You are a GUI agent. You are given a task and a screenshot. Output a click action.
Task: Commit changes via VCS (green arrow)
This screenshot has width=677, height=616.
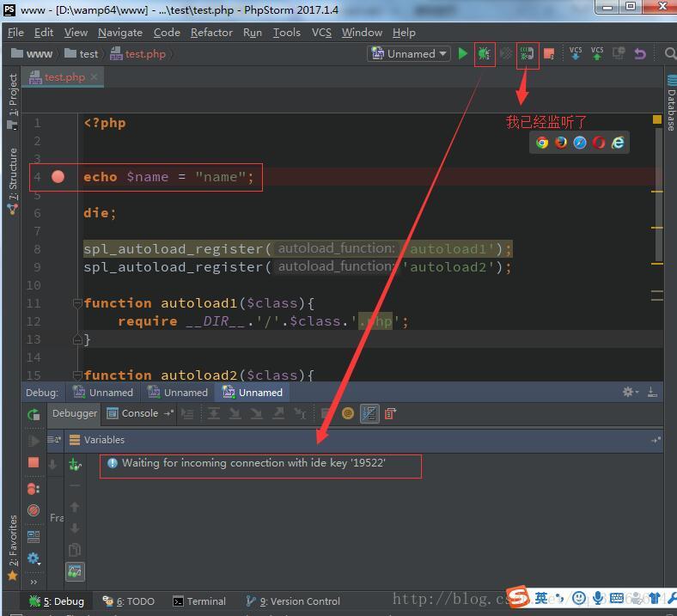(x=597, y=53)
